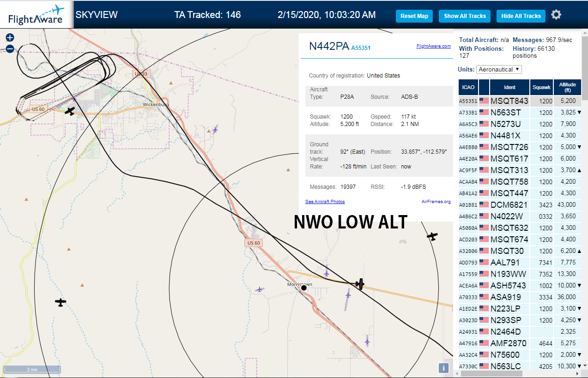Image resolution: width=588 pixels, height=378 pixels.
Task: Click the ACEA6A ICAO cell
Action: coord(468,286)
